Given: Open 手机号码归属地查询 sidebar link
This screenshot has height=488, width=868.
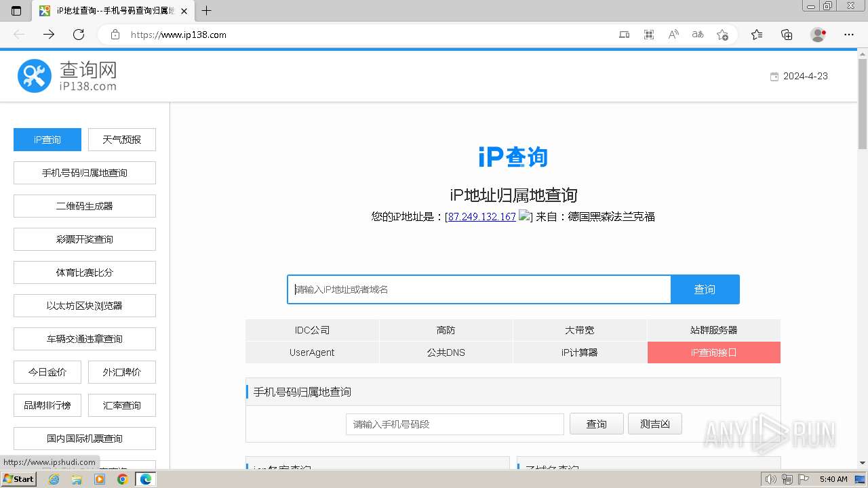Looking at the screenshot, I should [x=85, y=173].
